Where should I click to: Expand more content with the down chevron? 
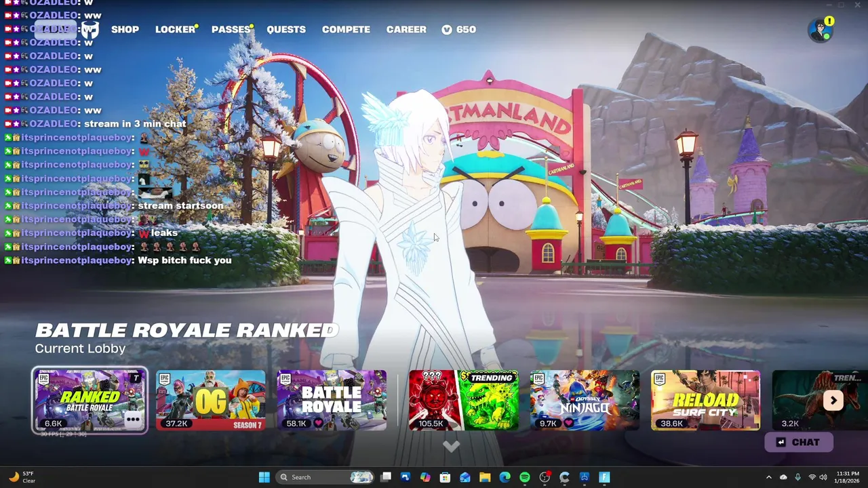pyautogui.click(x=452, y=446)
